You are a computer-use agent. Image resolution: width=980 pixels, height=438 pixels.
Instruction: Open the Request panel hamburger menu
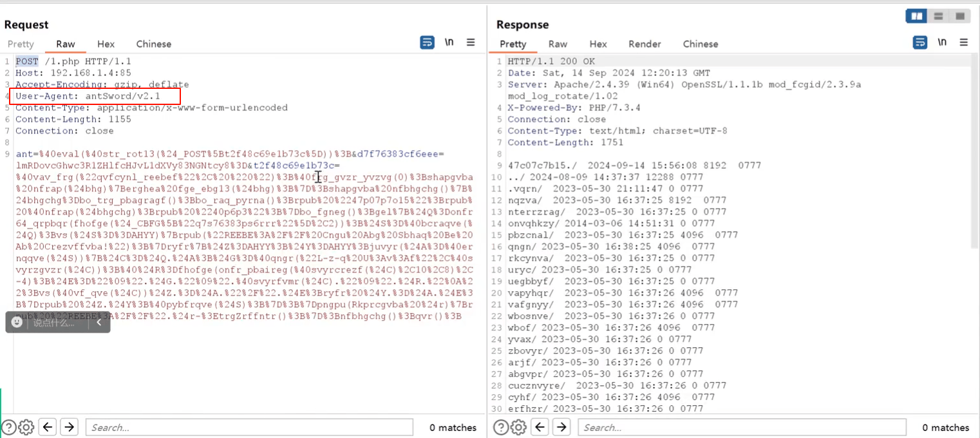471,43
